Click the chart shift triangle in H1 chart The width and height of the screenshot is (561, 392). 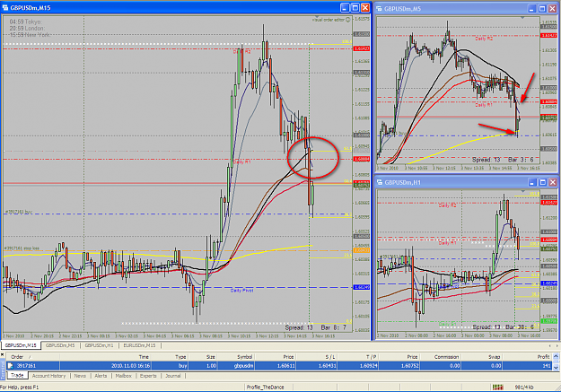tap(522, 191)
